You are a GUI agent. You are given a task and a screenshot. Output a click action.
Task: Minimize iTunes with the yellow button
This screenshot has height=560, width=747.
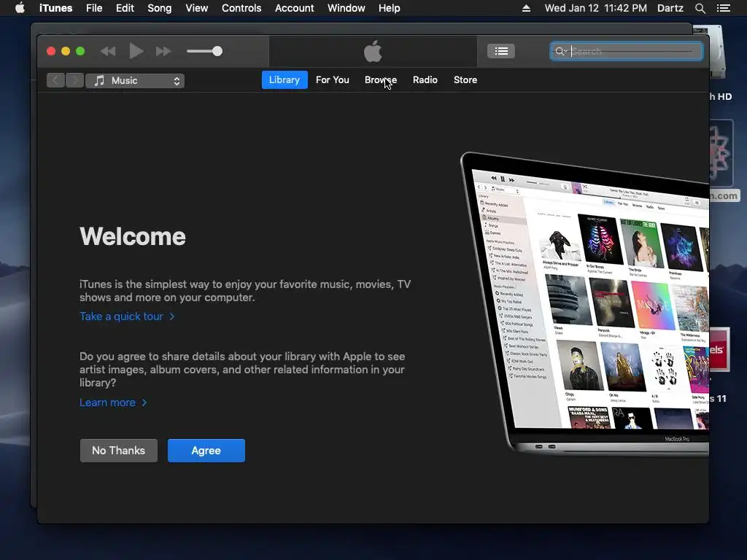pos(66,52)
